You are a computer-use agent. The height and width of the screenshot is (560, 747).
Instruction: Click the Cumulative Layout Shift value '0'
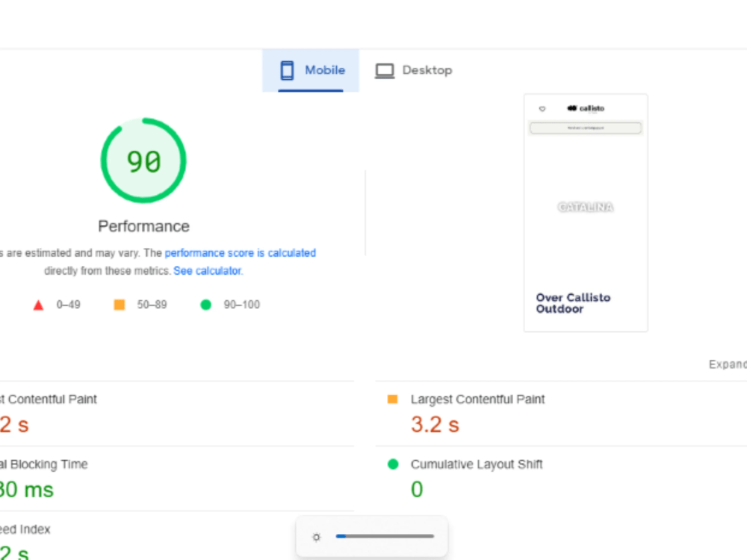click(x=417, y=490)
